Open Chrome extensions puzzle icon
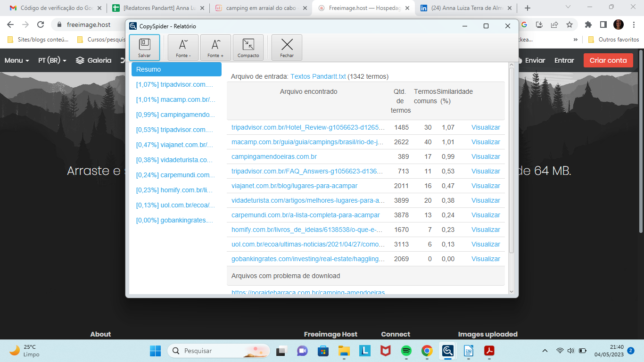 tap(588, 25)
